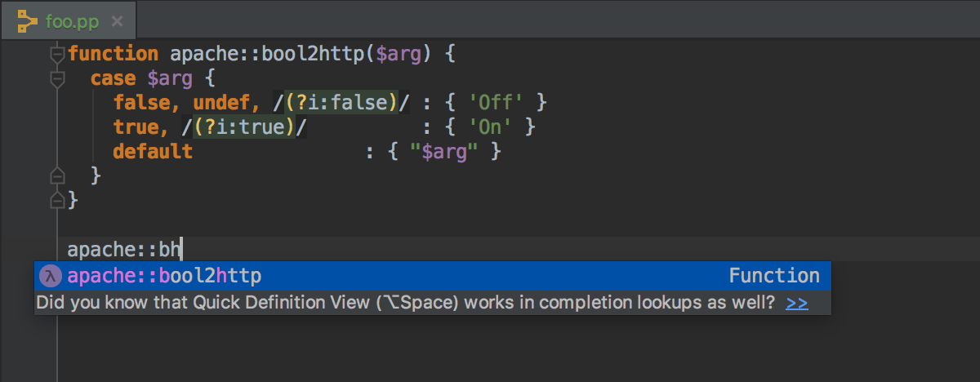Click the Function type label in popup

coord(774,276)
